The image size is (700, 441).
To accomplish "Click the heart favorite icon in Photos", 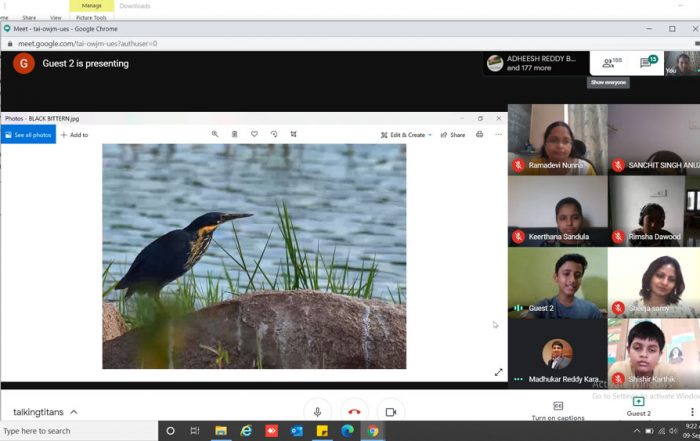I will pyautogui.click(x=254, y=134).
